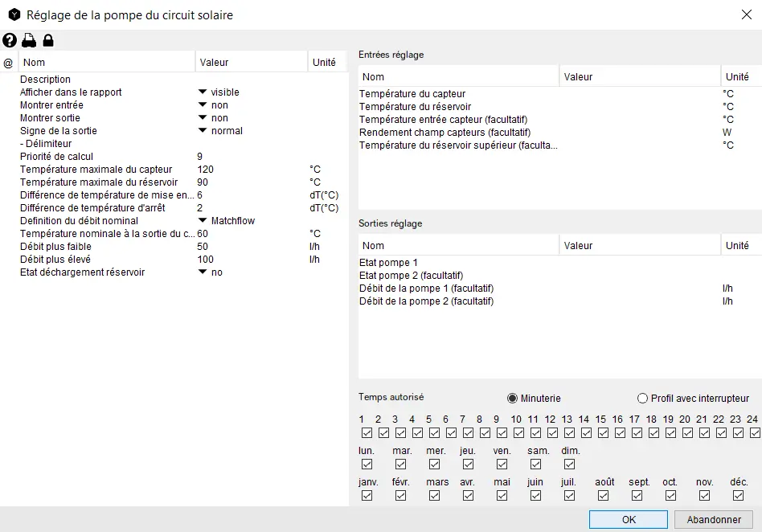Toggle the dim. day checkbox
This screenshot has width=762, height=532.
pos(569,464)
